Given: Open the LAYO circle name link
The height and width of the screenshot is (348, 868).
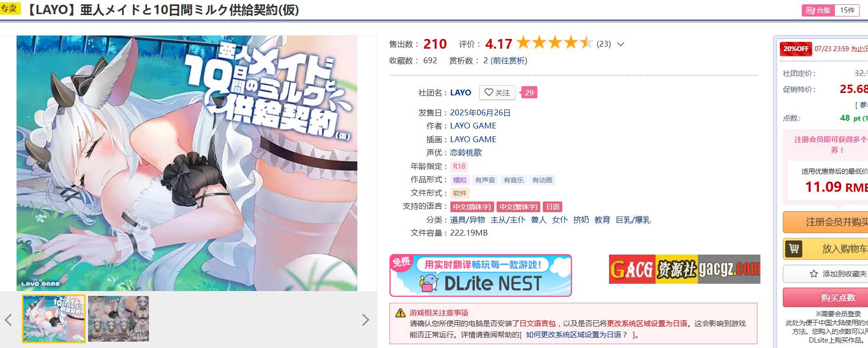Looking at the screenshot, I should point(461,92).
